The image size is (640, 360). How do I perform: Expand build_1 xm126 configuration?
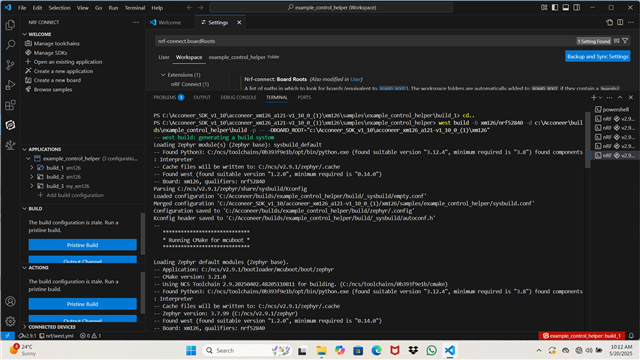tap(32, 168)
